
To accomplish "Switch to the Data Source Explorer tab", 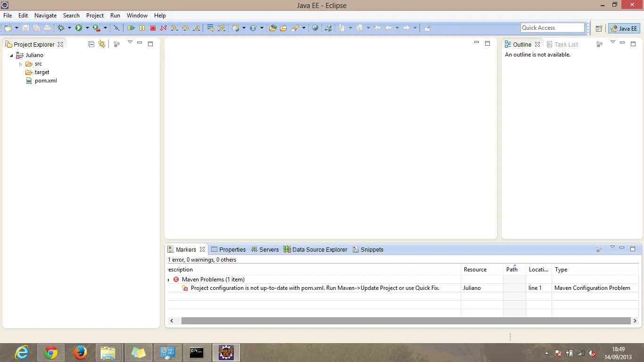I will (x=315, y=250).
